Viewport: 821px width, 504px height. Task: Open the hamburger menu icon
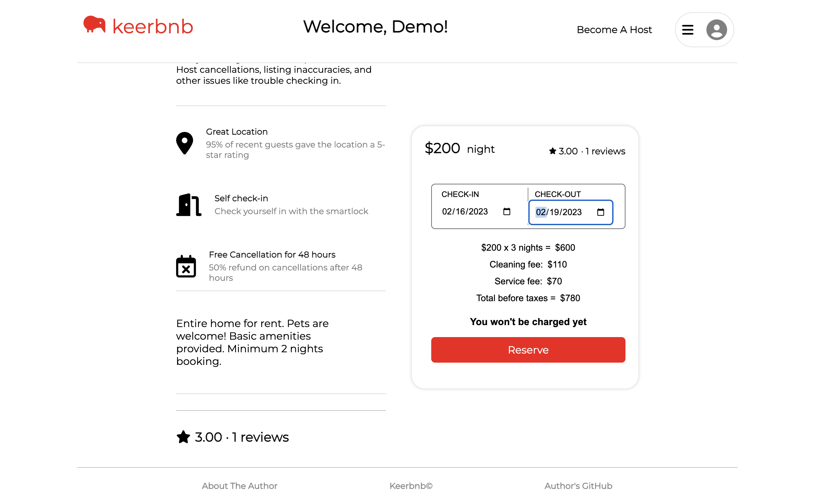pyautogui.click(x=688, y=29)
